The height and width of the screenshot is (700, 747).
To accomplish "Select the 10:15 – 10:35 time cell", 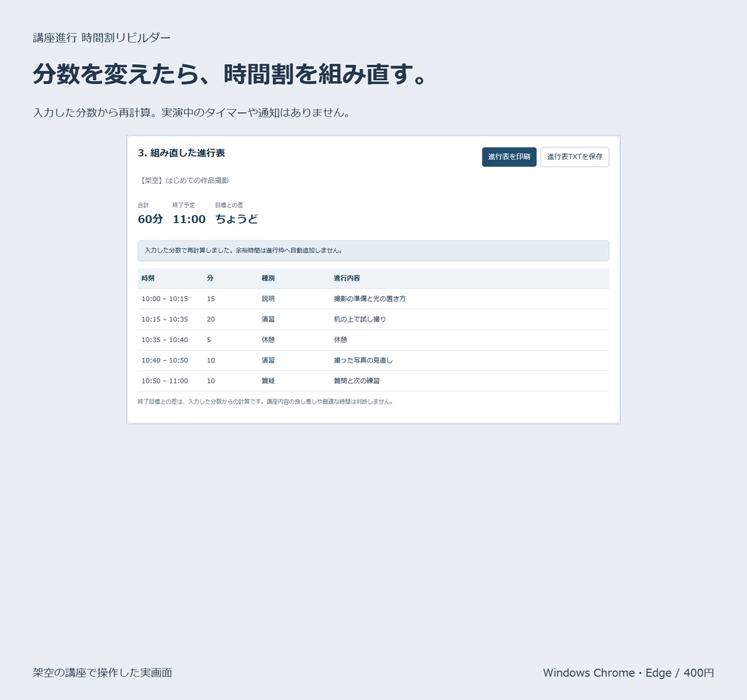I will pyautogui.click(x=165, y=319).
